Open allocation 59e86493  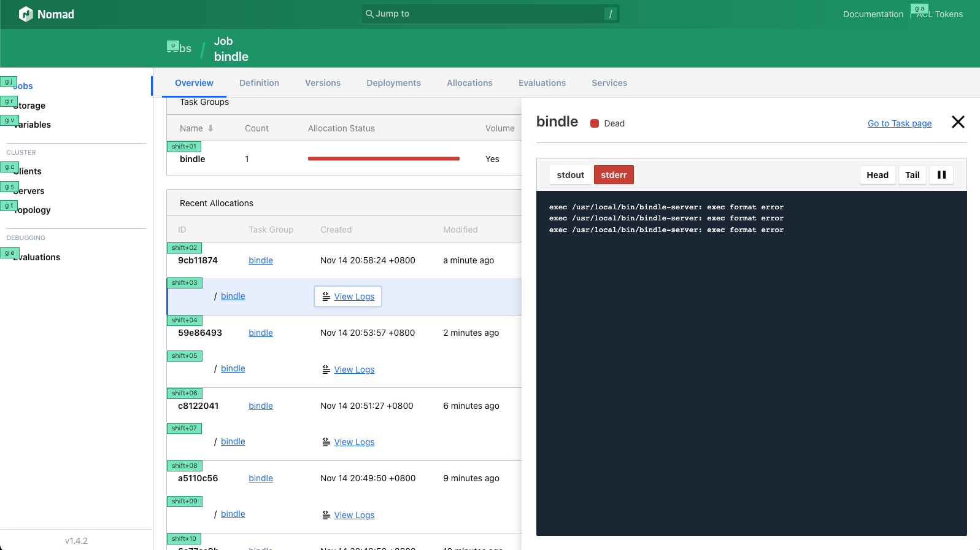click(200, 333)
